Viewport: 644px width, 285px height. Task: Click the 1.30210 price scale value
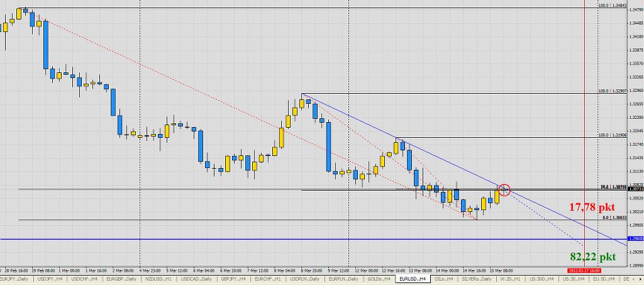point(636,212)
